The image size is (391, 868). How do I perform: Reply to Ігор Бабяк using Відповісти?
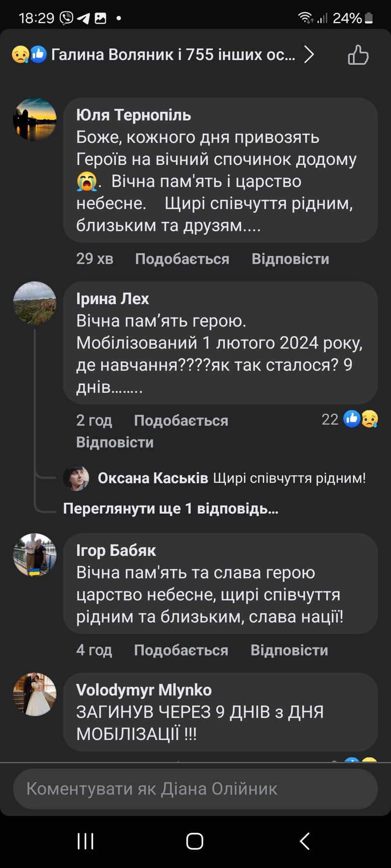coord(289,650)
